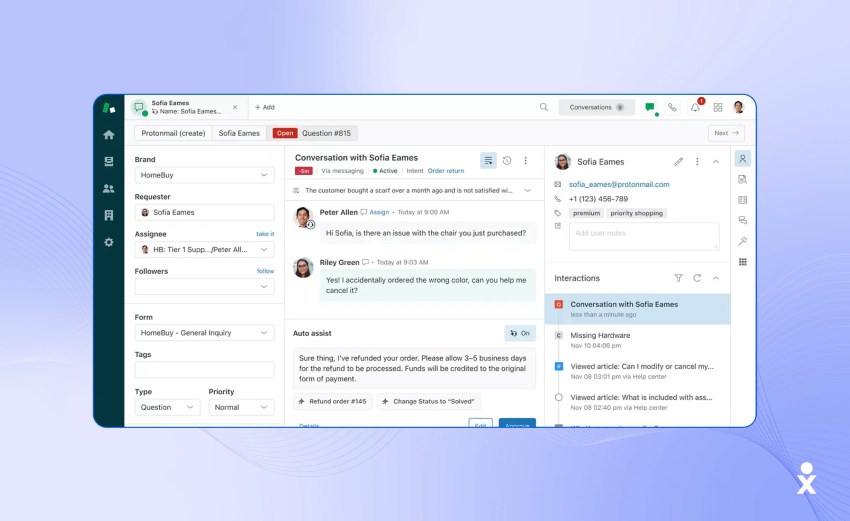Open the phone talk icon
The image size is (850, 521).
click(x=672, y=107)
